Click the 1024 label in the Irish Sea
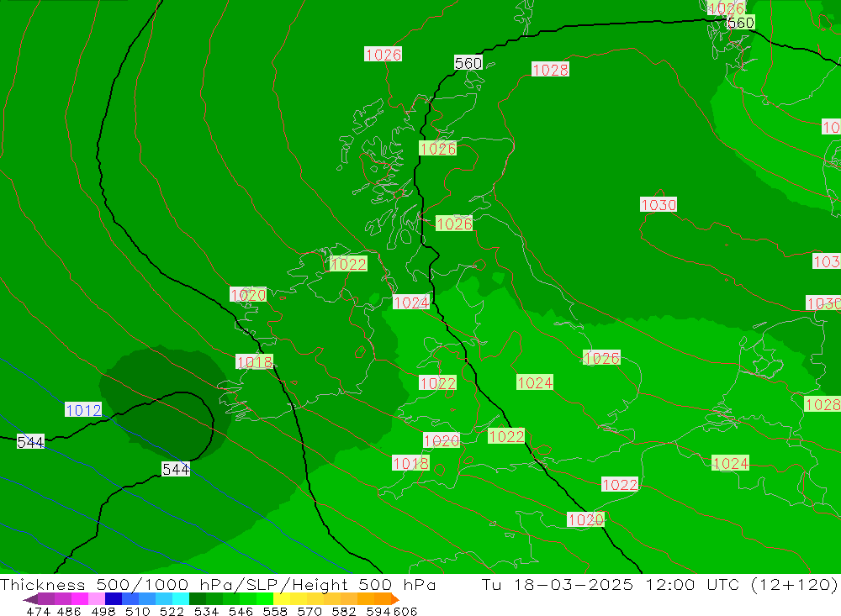 coord(411,303)
